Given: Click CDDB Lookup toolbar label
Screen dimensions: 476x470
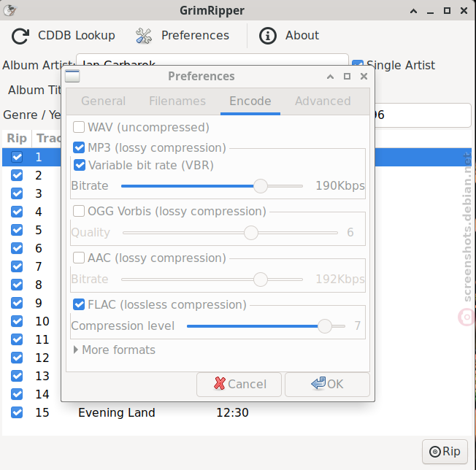Looking at the screenshot, I should click(76, 35).
